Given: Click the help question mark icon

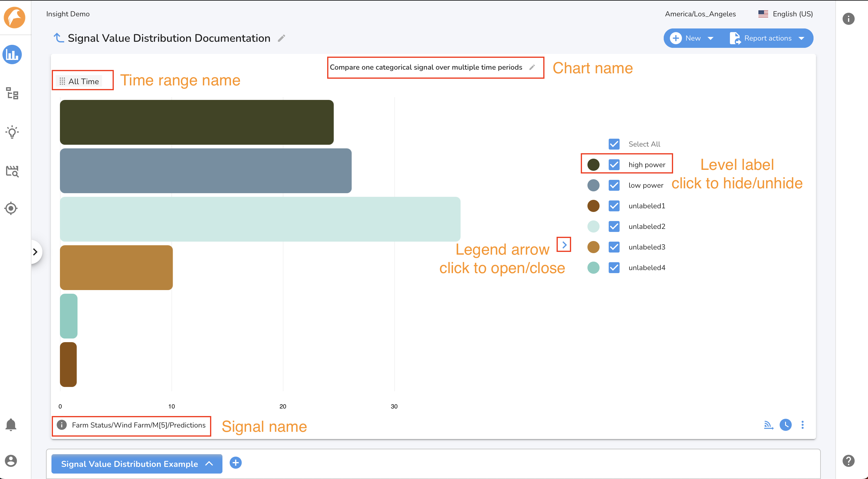Looking at the screenshot, I should 848,461.
